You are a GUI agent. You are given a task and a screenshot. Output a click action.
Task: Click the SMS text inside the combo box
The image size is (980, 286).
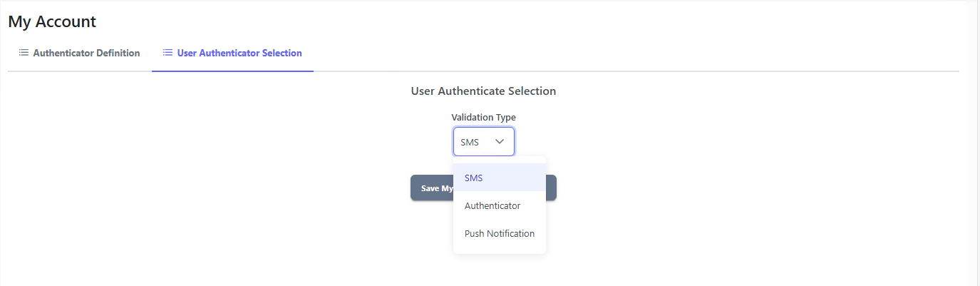[x=470, y=142]
